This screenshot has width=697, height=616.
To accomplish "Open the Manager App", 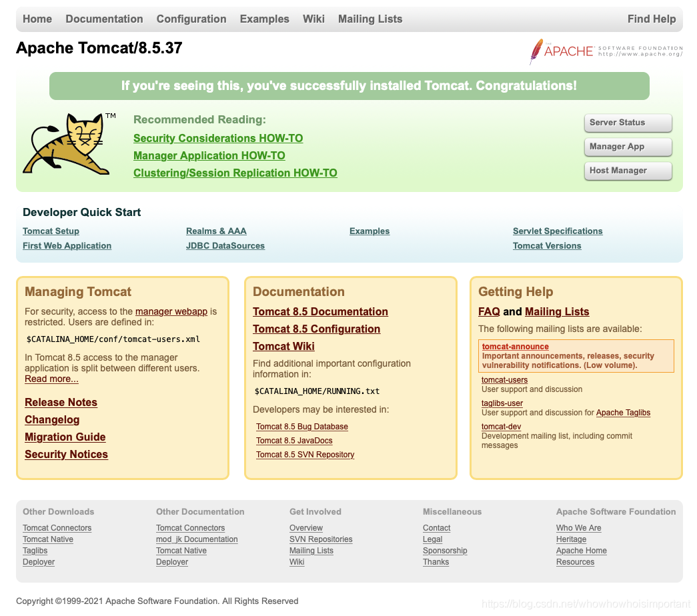I will tap(627, 147).
